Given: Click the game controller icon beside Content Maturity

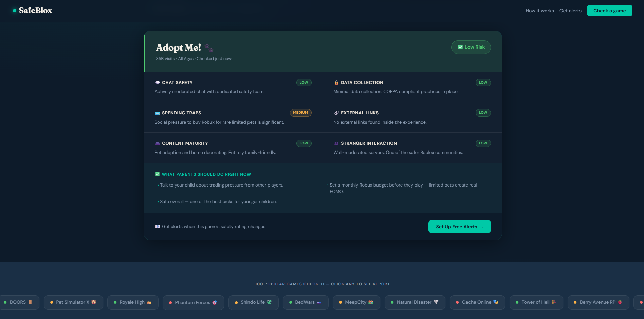Looking at the screenshot, I should point(157,143).
